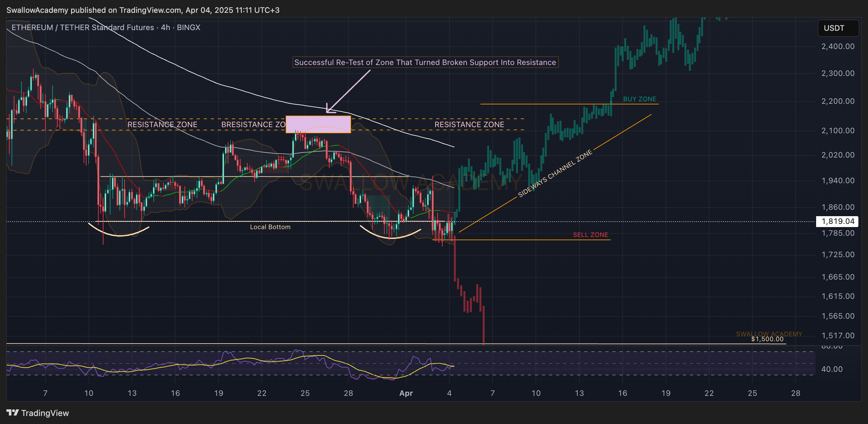
Task: Click the date 25 after Apr on time axis
Action: [x=752, y=393]
